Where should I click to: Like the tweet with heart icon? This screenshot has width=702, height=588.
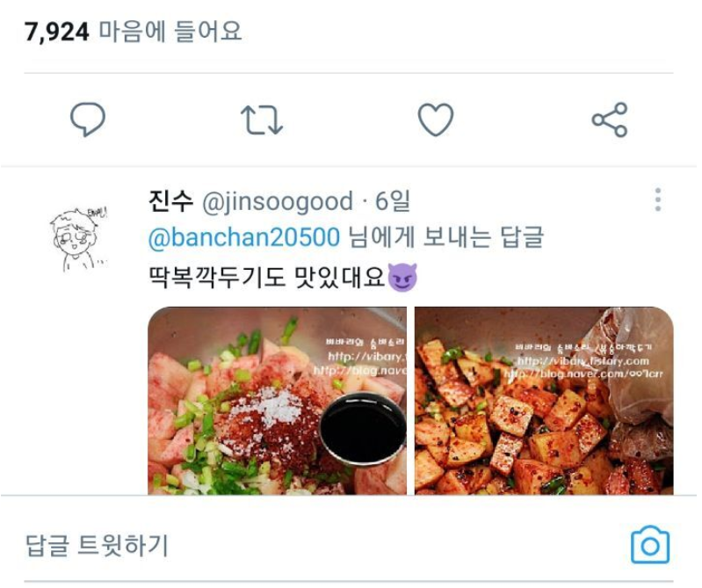(x=435, y=120)
